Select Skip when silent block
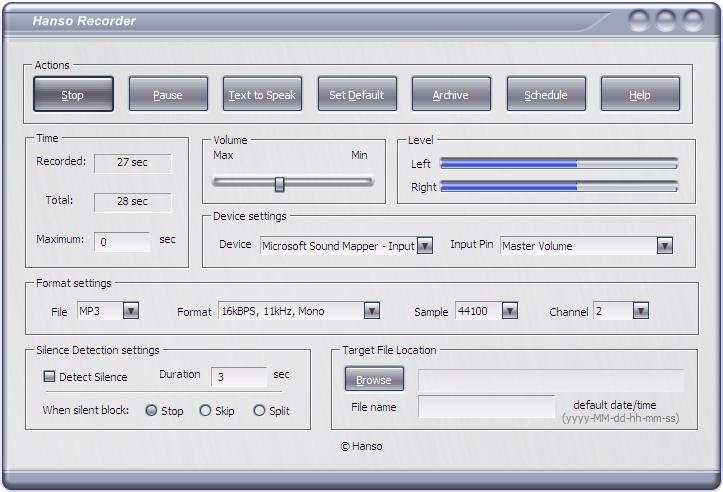 (205, 410)
